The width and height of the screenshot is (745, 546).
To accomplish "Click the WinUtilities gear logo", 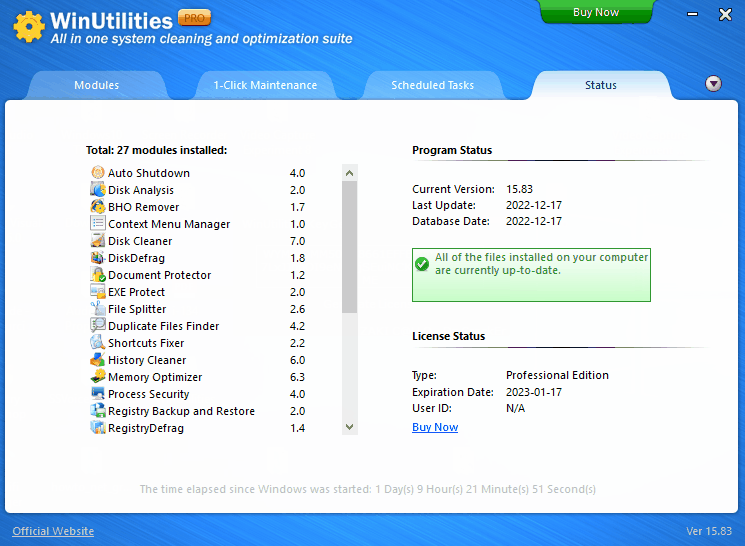I will pyautogui.click(x=29, y=27).
